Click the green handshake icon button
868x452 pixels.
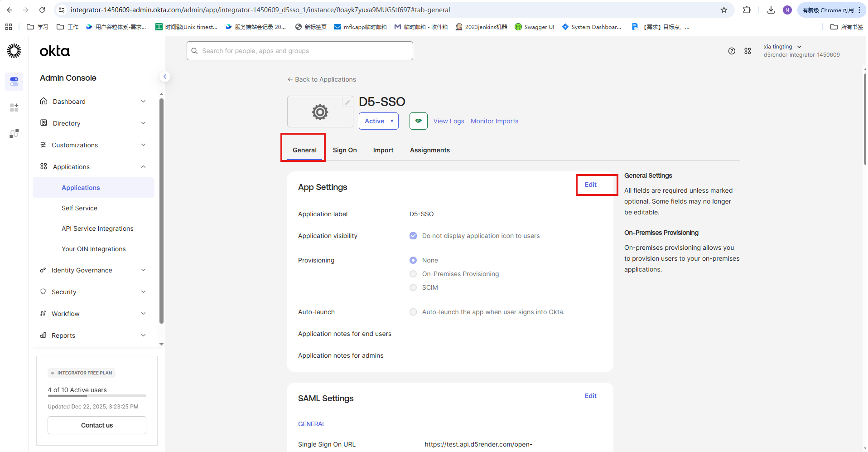click(418, 121)
